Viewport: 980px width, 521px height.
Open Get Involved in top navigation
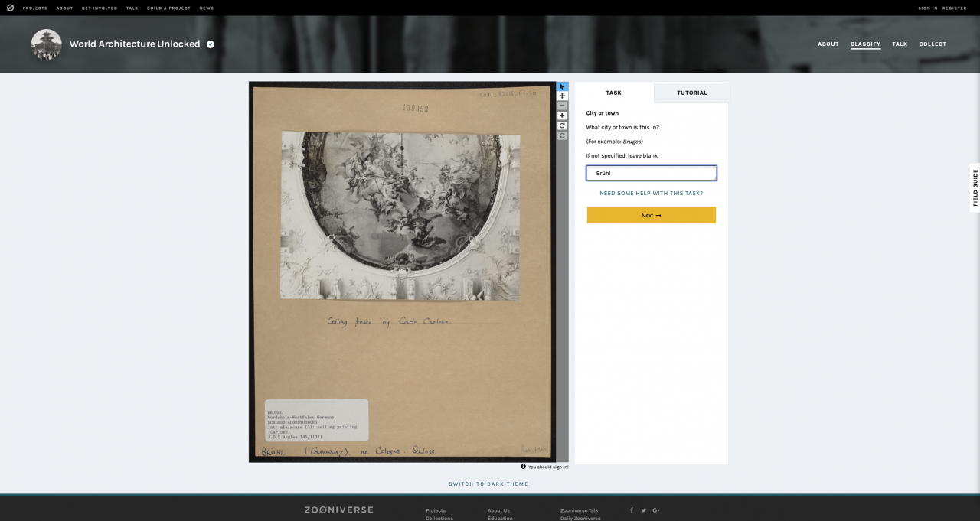[x=100, y=8]
